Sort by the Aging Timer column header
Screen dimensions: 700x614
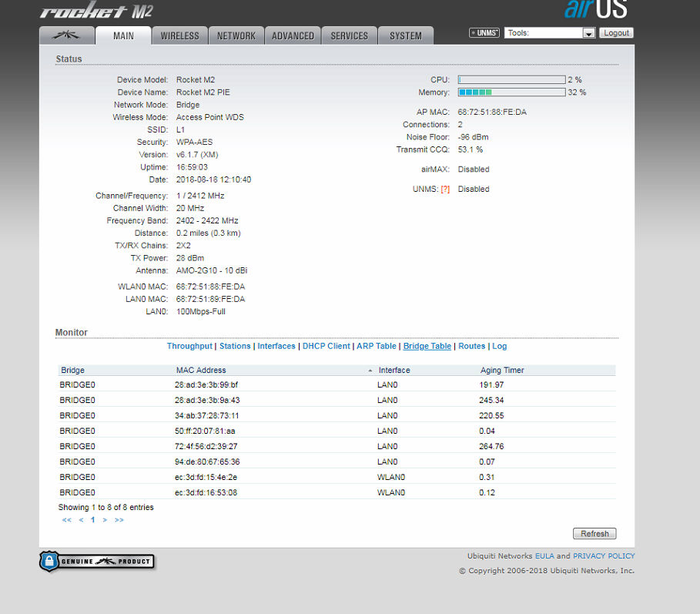point(502,371)
